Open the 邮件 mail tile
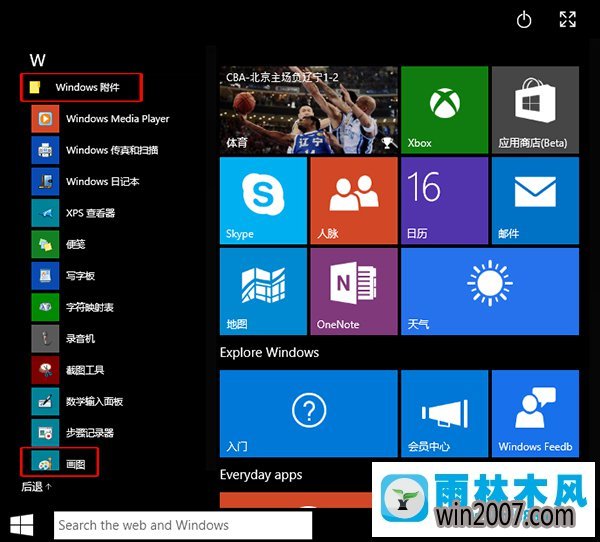 [535, 201]
